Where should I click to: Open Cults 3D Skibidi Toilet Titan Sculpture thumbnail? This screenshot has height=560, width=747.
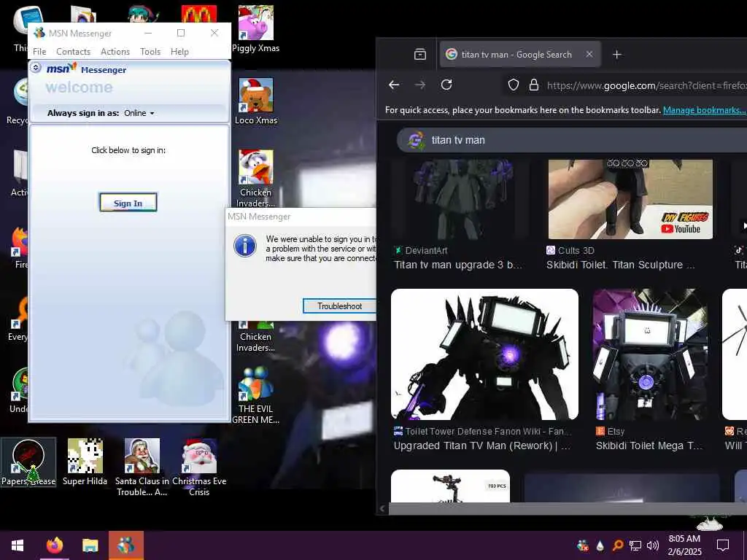click(630, 199)
